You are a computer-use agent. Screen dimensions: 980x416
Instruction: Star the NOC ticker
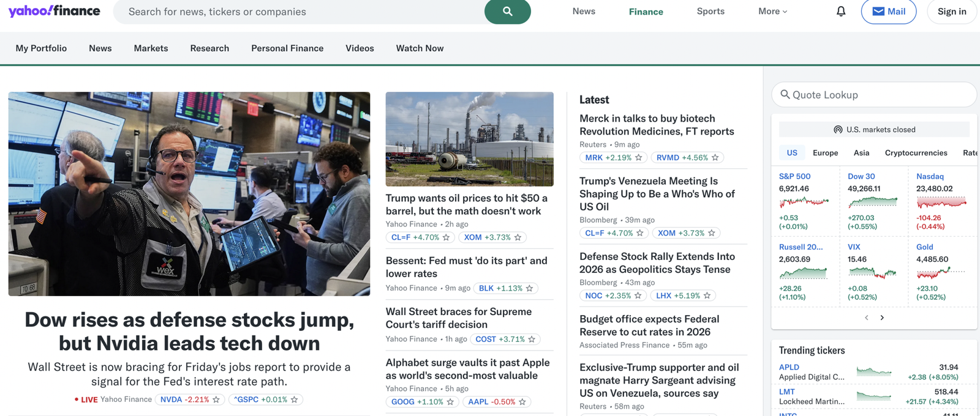click(x=638, y=295)
